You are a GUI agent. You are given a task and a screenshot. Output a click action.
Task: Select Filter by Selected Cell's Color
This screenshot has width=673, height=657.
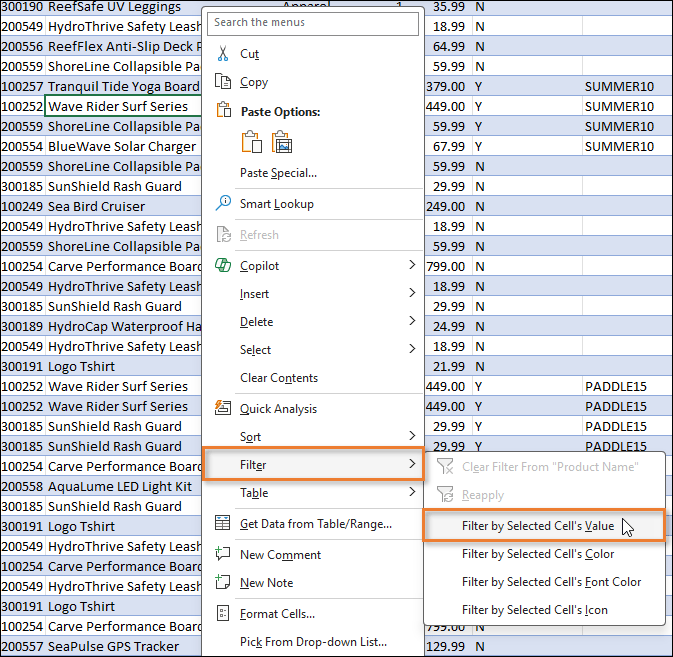[x=538, y=554]
